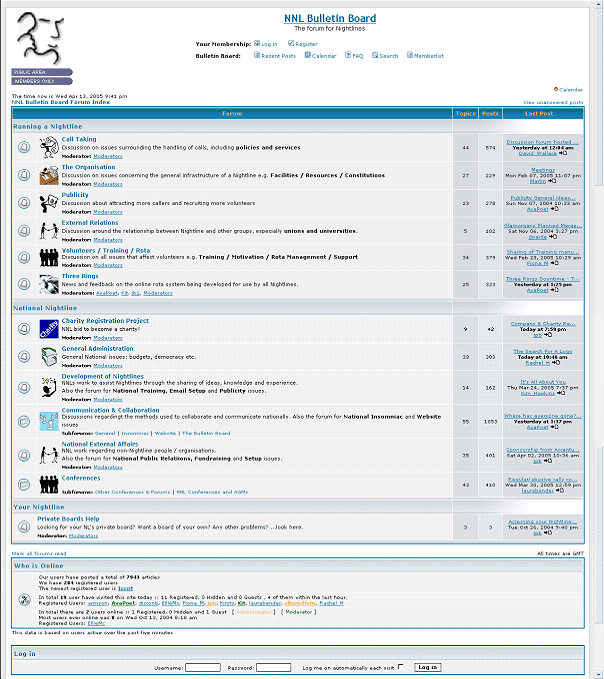Open the Volunteers / Training / Rota forum
The width and height of the screenshot is (604, 679).
pyautogui.click(x=106, y=250)
